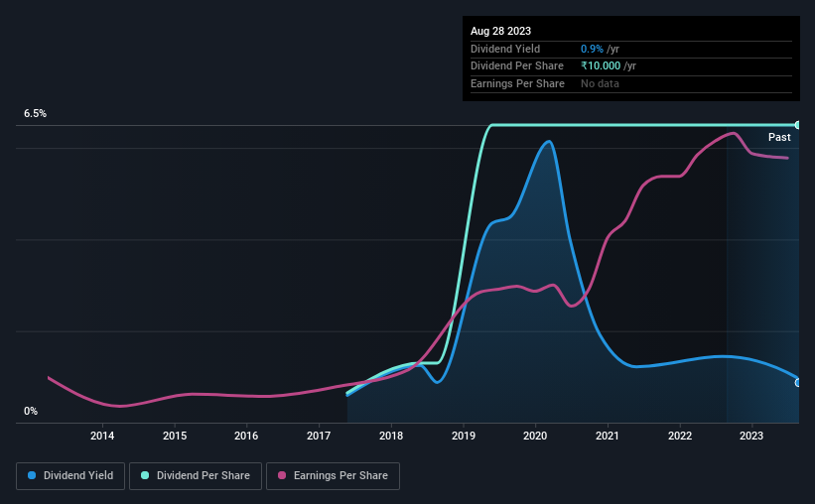Click the 'Past' region label

[779, 137]
